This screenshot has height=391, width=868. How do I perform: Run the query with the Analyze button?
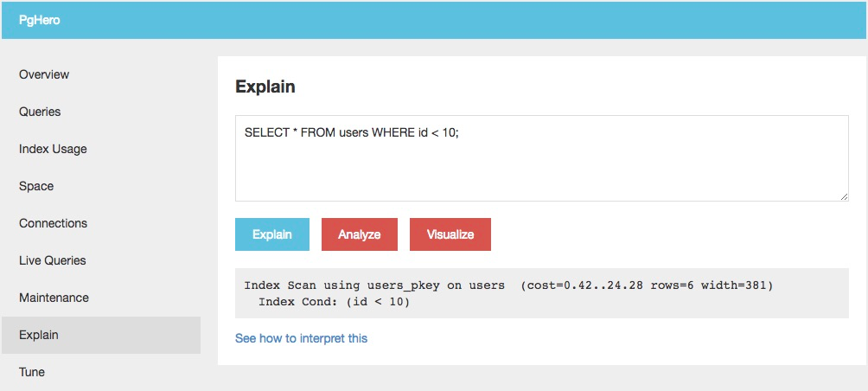[x=360, y=234]
